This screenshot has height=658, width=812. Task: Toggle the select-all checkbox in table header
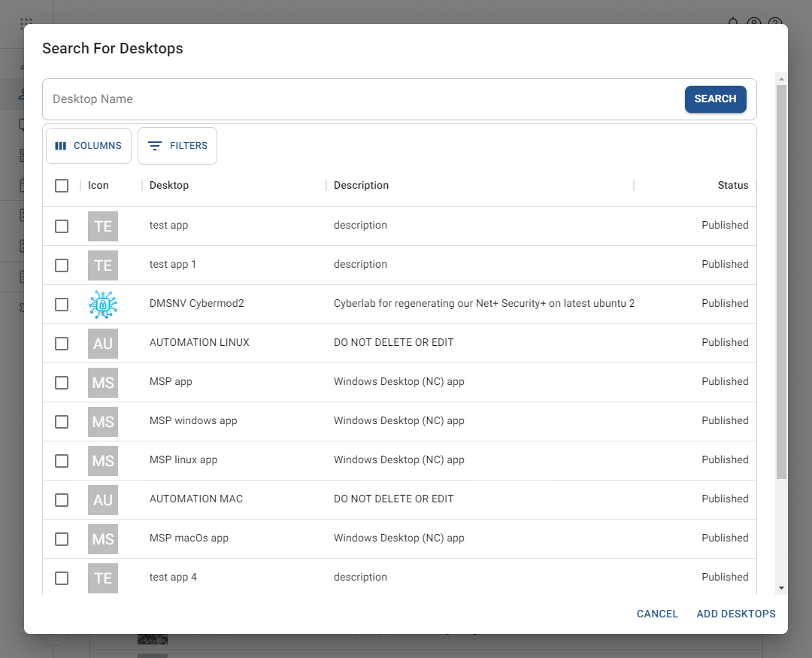pos(62,186)
